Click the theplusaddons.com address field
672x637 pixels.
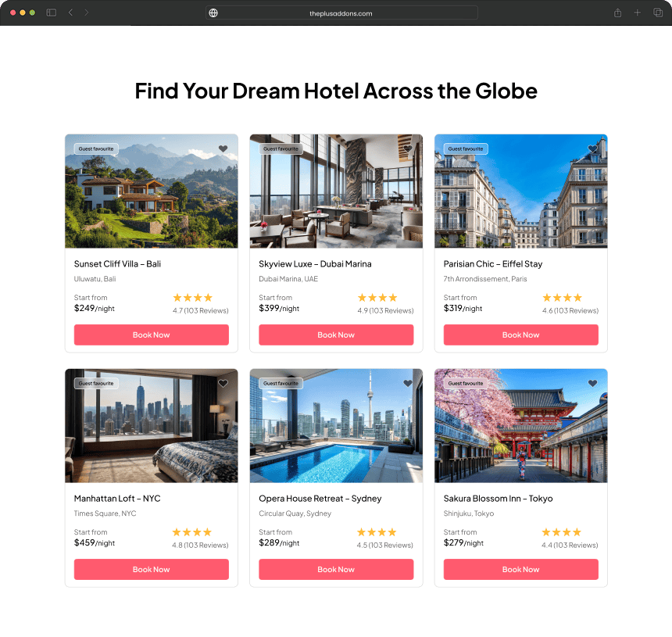[341, 13]
